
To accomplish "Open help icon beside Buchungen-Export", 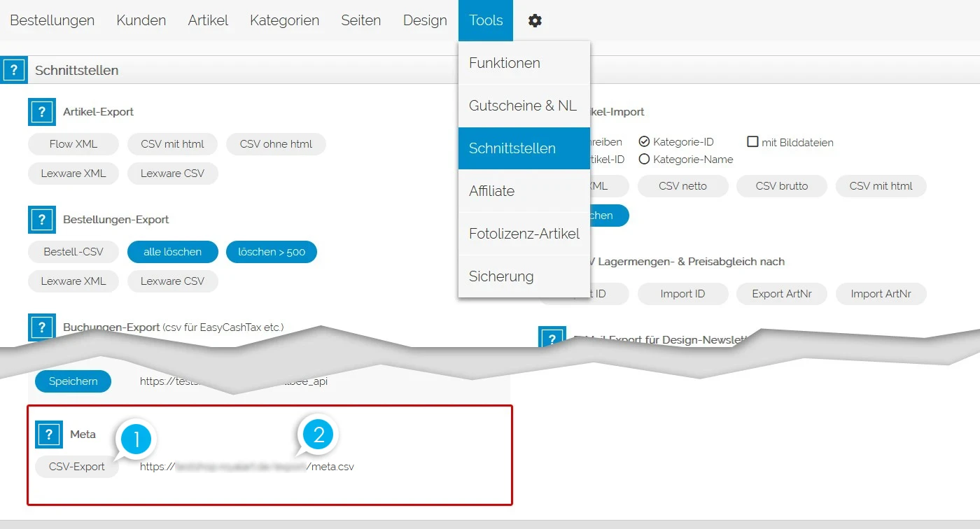I will point(42,327).
